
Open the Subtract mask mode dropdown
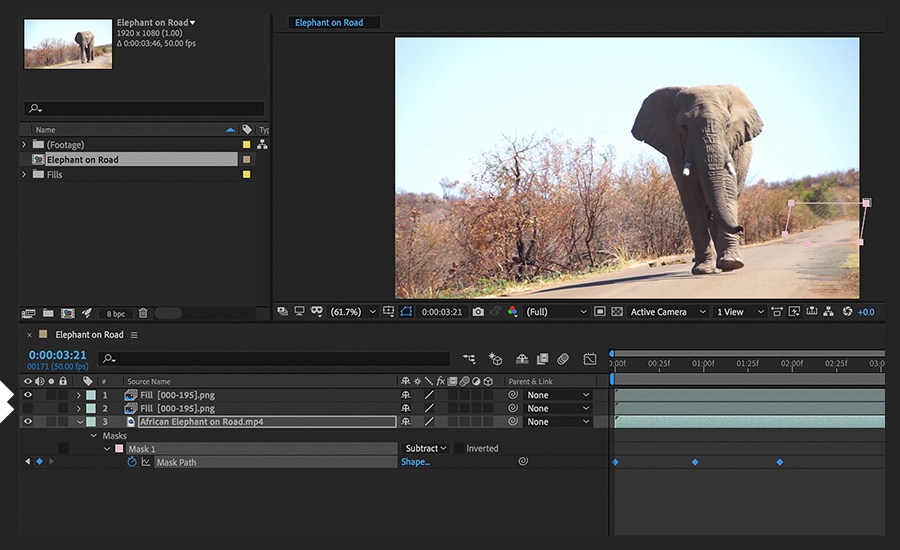point(425,449)
